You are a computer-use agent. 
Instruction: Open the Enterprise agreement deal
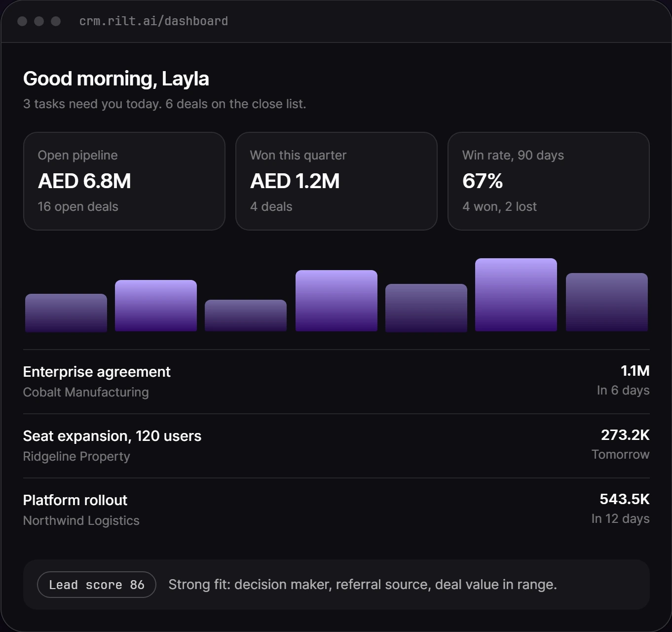click(x=336, y=382)
